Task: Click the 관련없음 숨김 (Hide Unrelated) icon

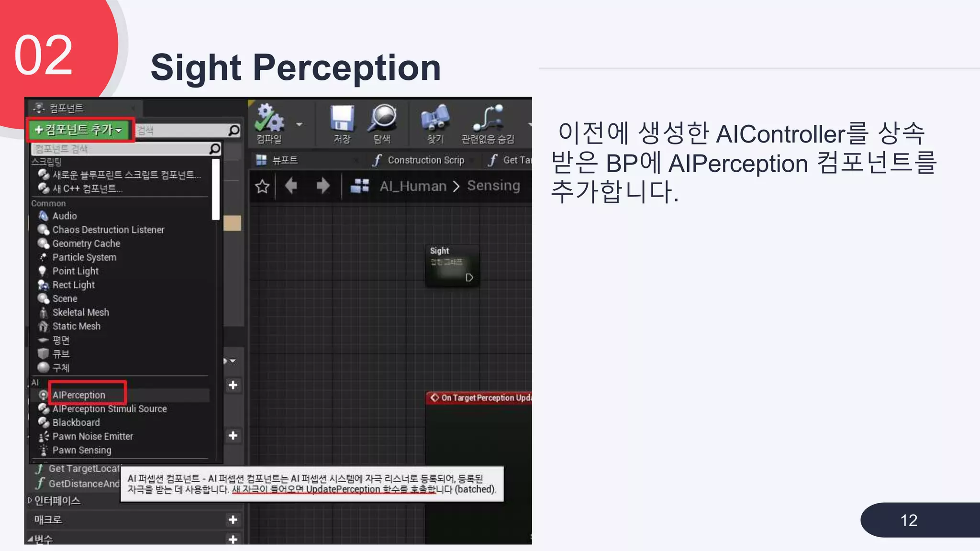Action: (x=488, y=118)
